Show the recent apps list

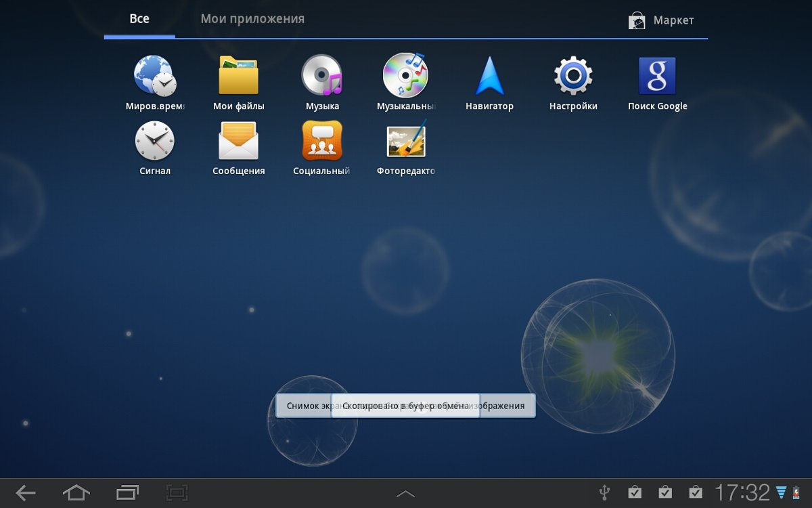tap(127, 493)
